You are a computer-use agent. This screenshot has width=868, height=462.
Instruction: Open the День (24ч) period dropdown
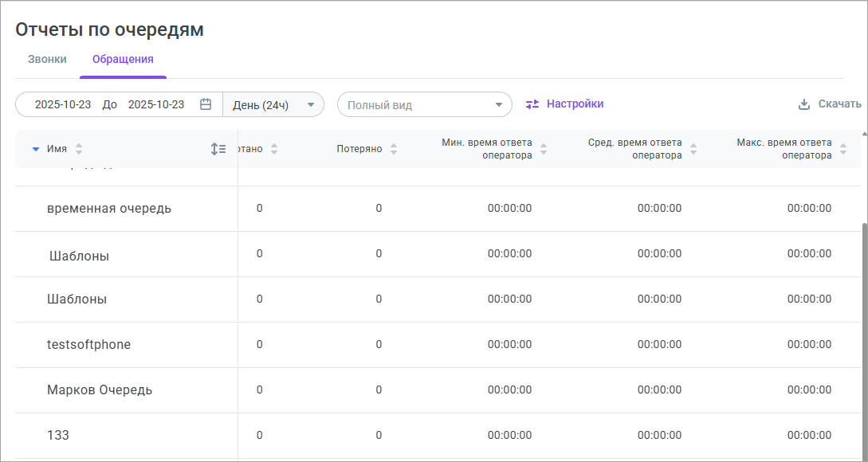[273, 104]
